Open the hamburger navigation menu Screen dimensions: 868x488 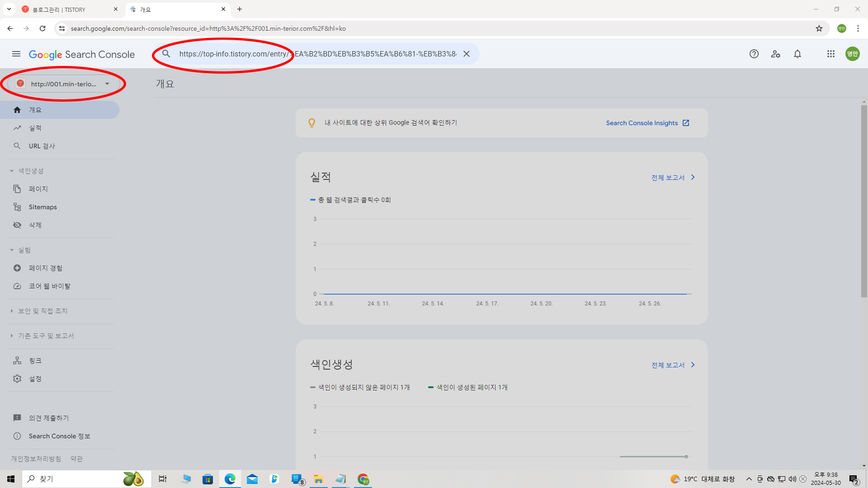tap(16, 54)
